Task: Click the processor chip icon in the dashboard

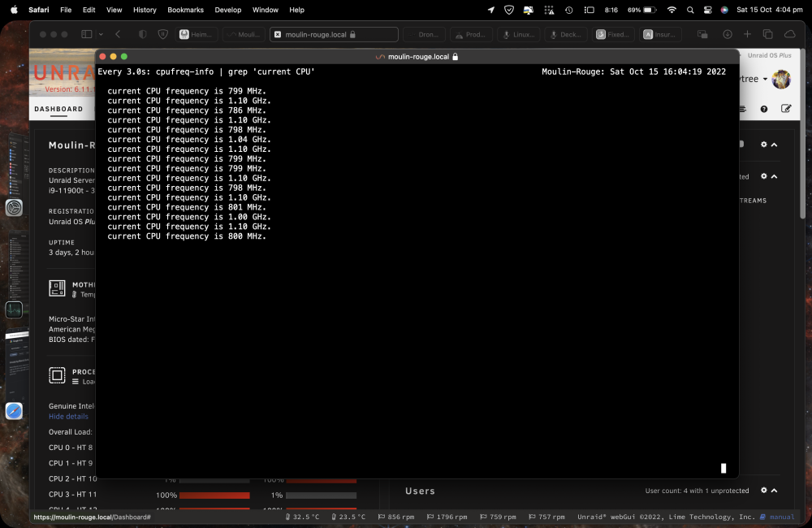Action: (x=57, y=375)
